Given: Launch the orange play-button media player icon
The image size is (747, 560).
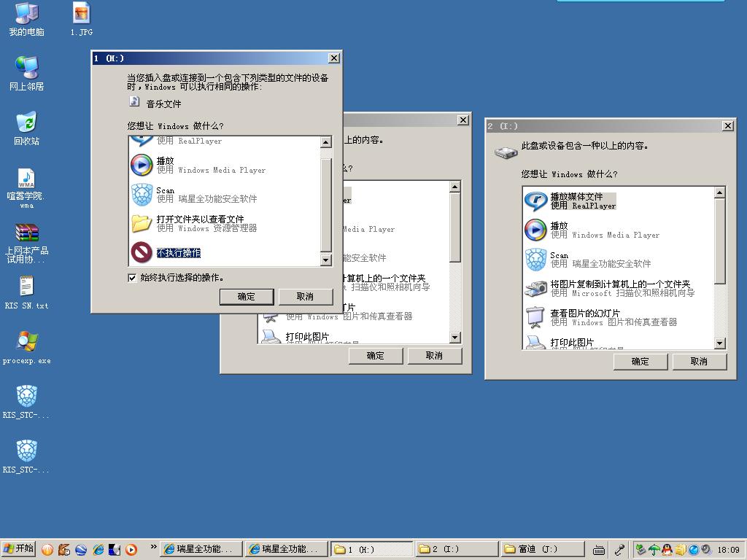Looking at the screenshot, I should point(131,550).
